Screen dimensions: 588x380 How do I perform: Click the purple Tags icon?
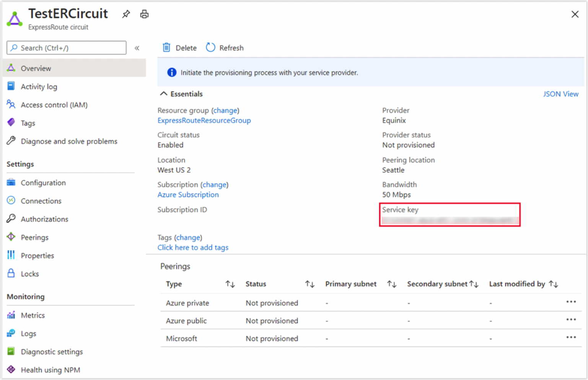click(x=11, y=122)
